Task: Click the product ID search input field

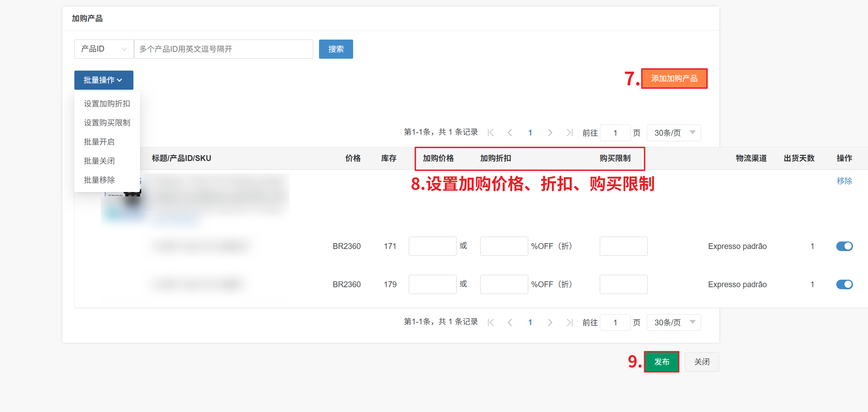Action: point(223,49)
